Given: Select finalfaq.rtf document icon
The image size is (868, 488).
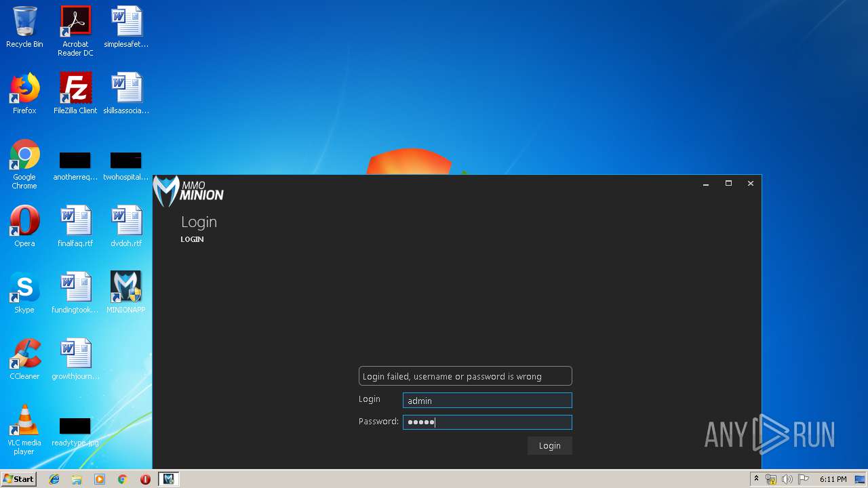Looking at the screenshot, I should (x=75, y=226).
